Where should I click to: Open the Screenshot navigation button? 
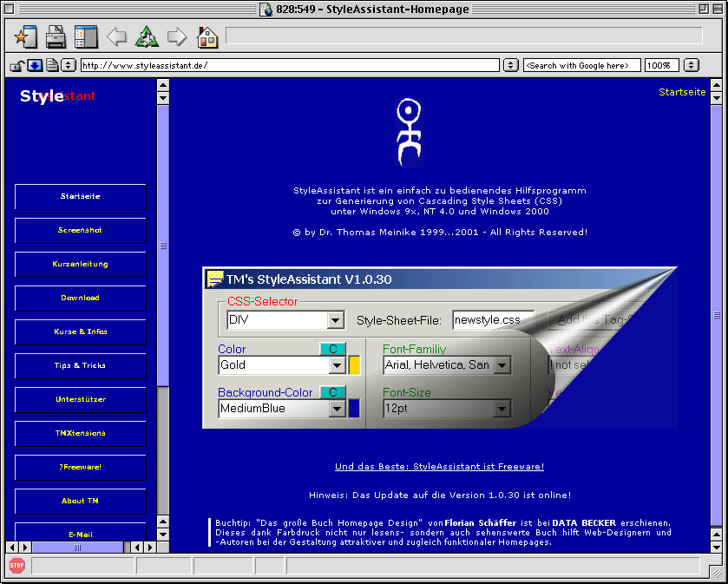point(81,230)
